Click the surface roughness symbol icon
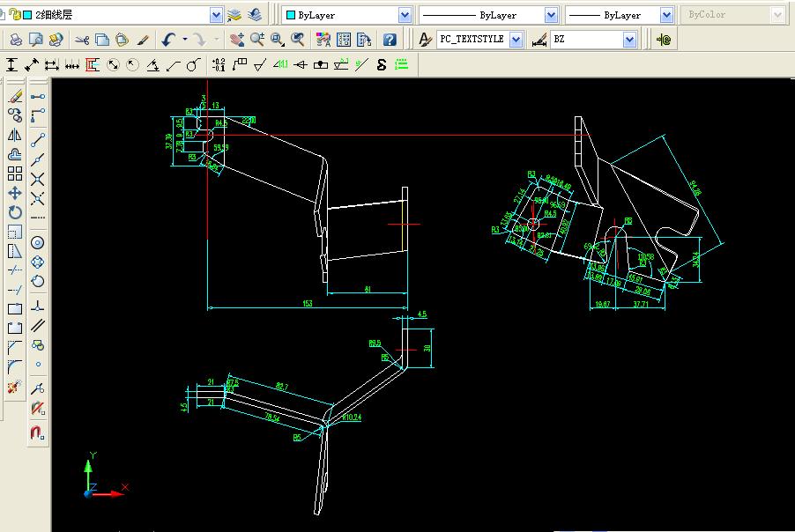 coord(260,65)
